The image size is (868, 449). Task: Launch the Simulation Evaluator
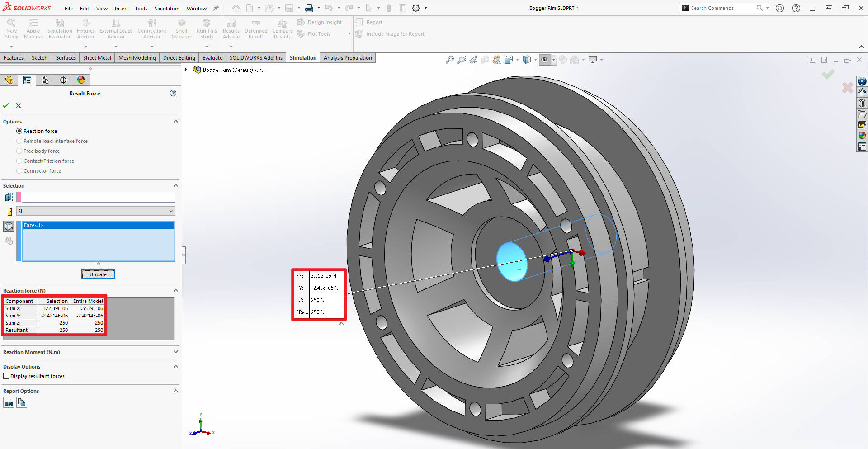pyautogui.click(x=59, y=28)
